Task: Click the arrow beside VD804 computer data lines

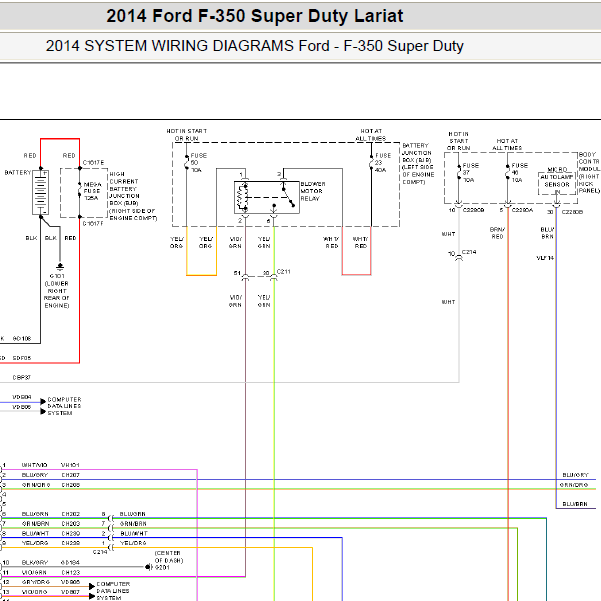Action: pyautogui.click(x=43, y=401)
